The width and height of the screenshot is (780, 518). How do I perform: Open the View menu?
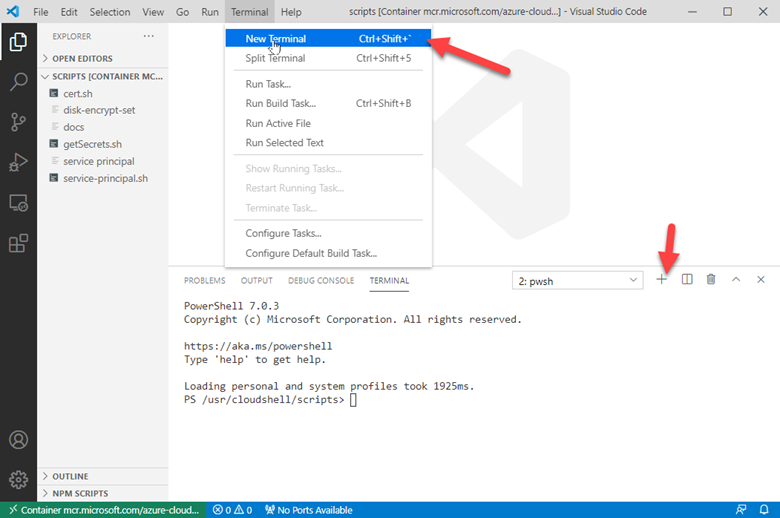[153, 12]
